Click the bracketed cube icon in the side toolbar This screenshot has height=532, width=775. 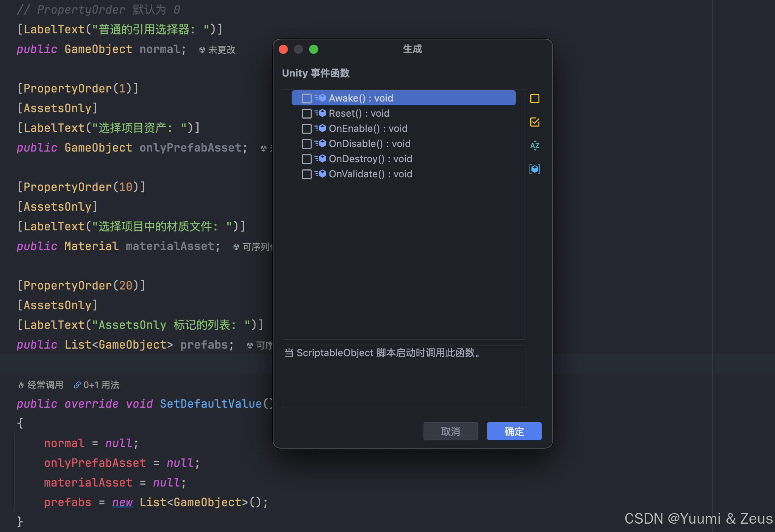534,169
